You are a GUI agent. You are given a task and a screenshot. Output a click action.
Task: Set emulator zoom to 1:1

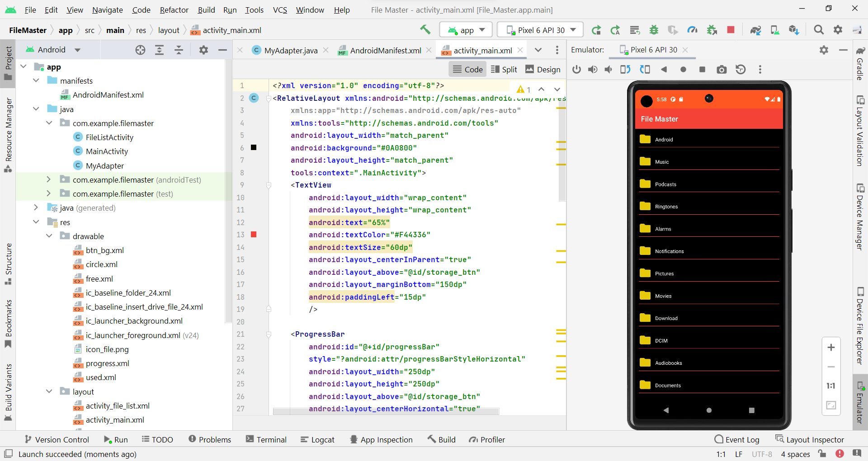(x=831, y=386)
